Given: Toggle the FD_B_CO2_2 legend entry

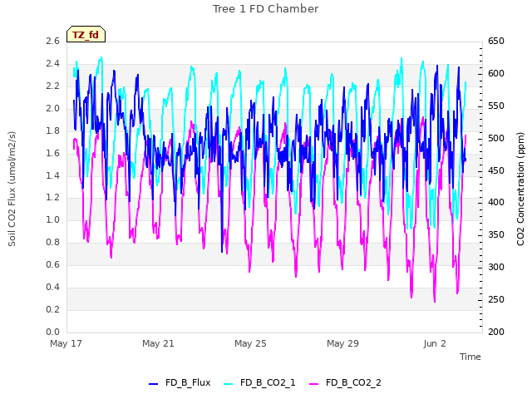Looking at the screenshot, I should 346,382.
